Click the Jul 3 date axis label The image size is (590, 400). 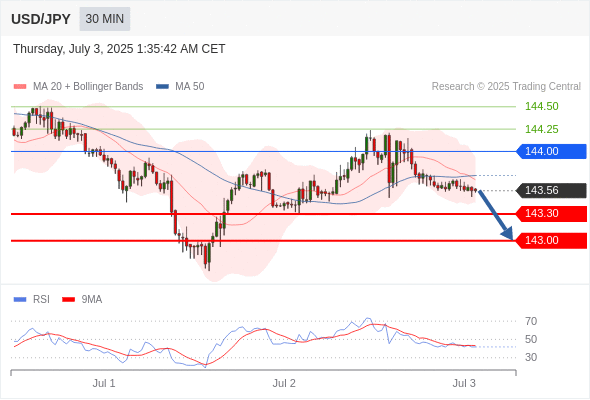464,383
